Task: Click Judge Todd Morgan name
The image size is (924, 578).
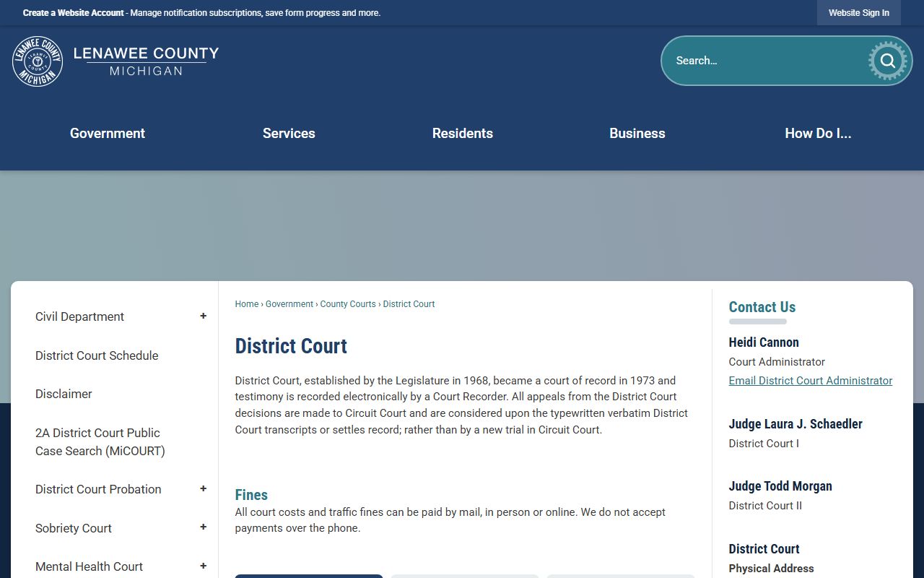Action: pos(780,486)
